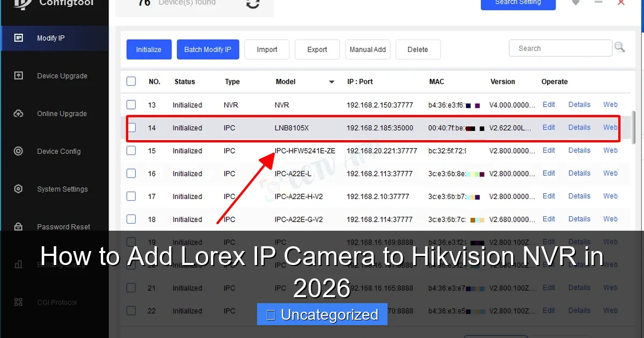View Details of the NVR device 13
This screenshot has width=644, height=338.
point(579,105)
